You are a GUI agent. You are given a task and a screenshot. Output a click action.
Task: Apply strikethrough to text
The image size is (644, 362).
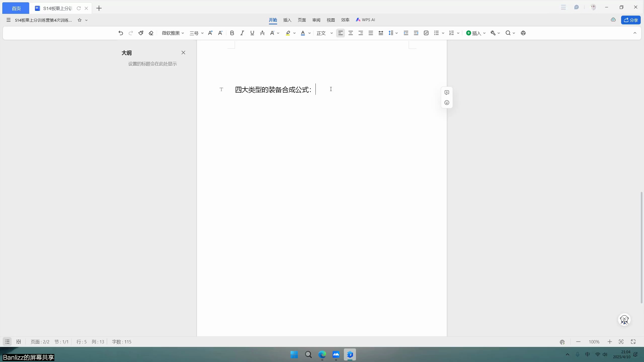(x=262, y=33)
